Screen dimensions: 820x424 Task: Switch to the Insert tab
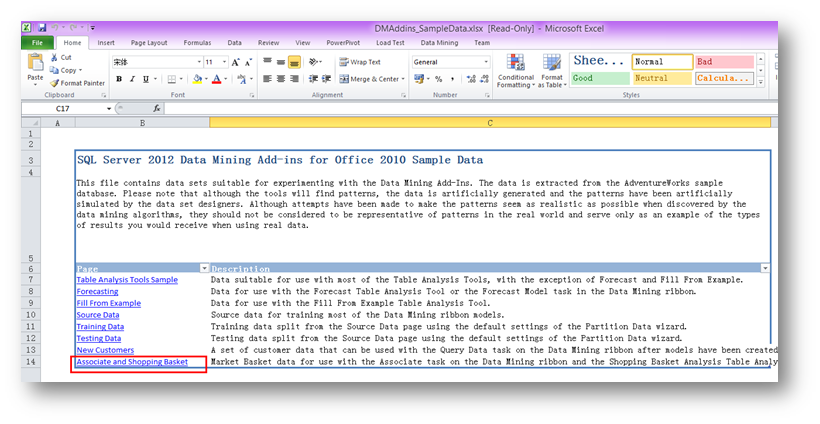(x=106, y=43)
